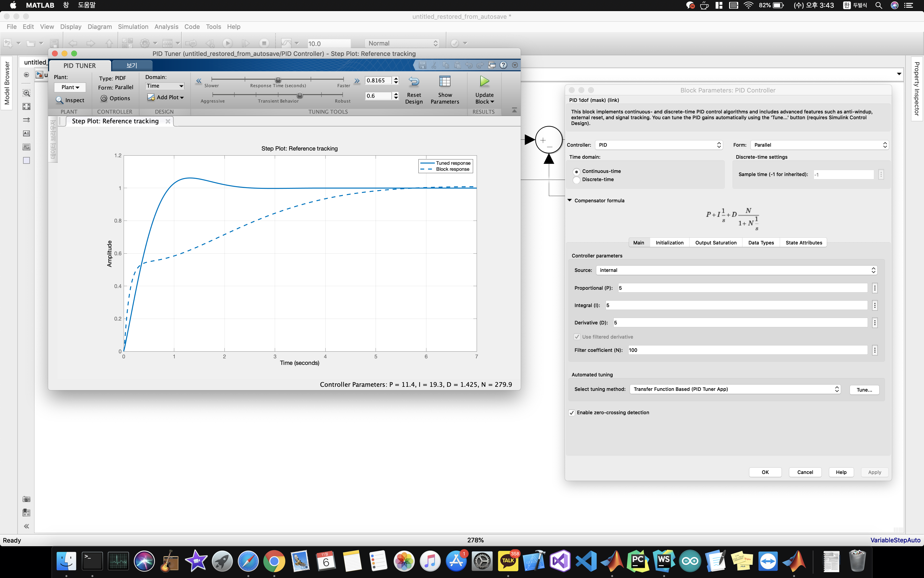Click Fit to View palette icon
The image size is (924, 578).
click(26, 106)
